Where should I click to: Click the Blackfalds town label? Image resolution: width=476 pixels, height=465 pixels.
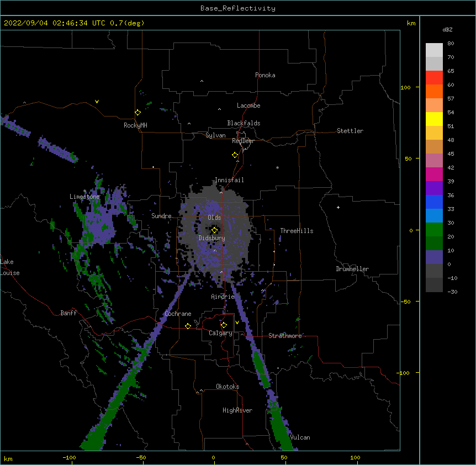(244, 123)
